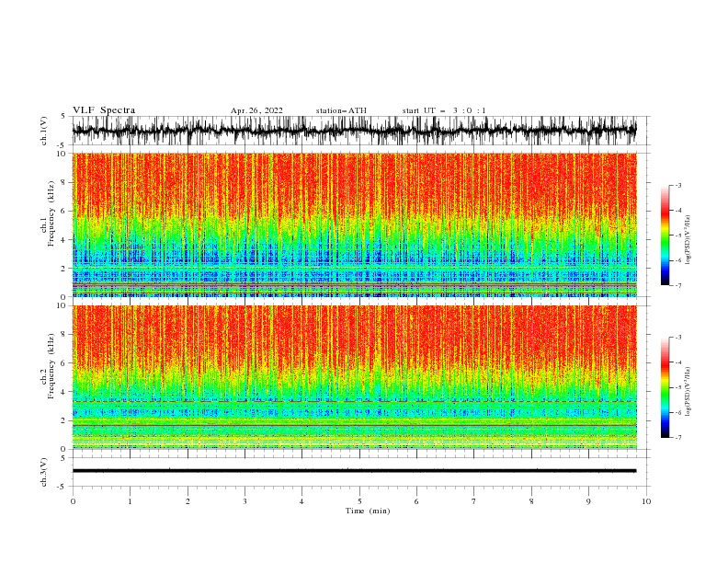
Task: Click the ch.2 "Frequency (kHz)" axis label
Action: point(51,366)
